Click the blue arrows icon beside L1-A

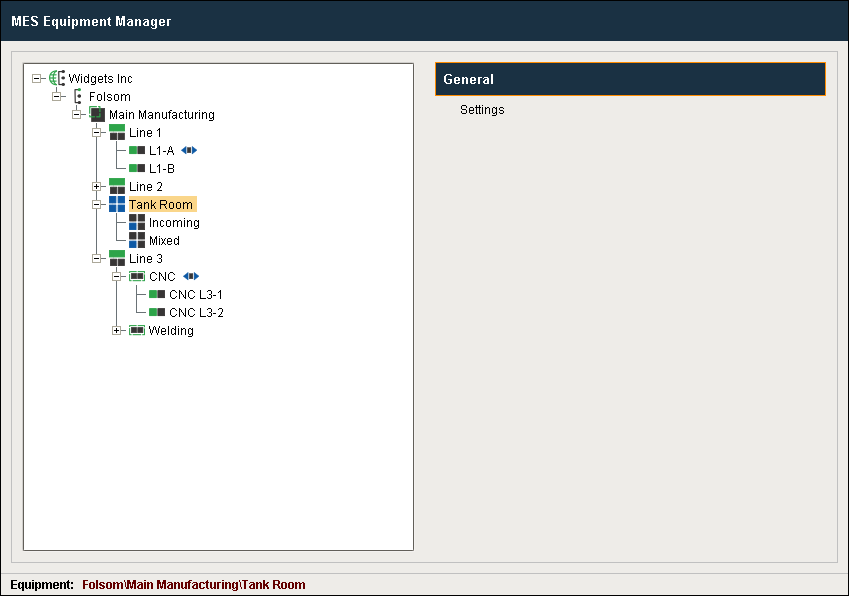tap(190, 151)
